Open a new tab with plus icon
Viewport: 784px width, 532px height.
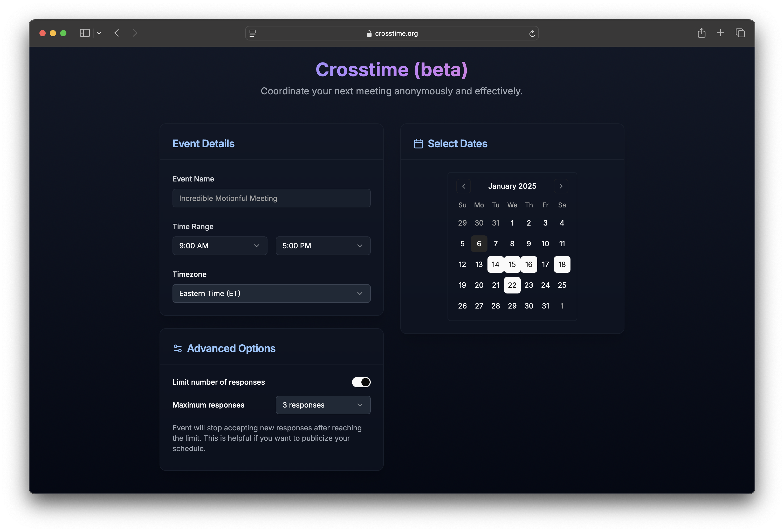click(x=720, y=33)
